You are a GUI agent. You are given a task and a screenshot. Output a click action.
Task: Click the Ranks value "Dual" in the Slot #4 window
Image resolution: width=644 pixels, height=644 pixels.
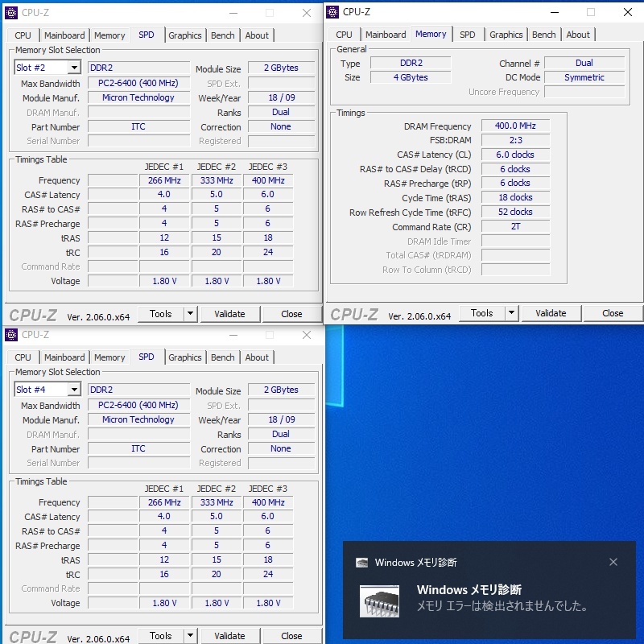point(281,434)
